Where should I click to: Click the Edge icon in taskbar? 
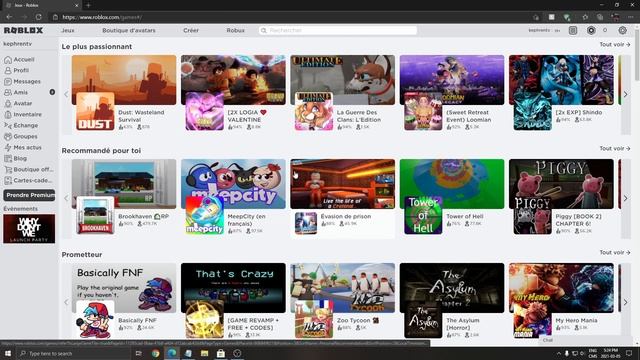(172, 353)
